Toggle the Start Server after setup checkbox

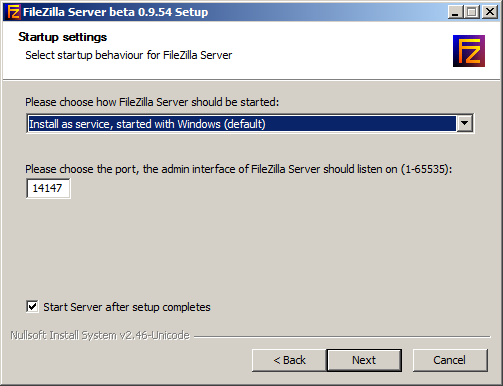pos(32,306)
